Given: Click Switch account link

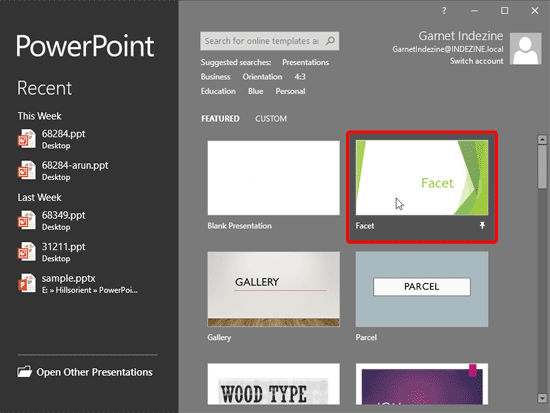Looking at the screenshot, I should (x=476, y=61).
